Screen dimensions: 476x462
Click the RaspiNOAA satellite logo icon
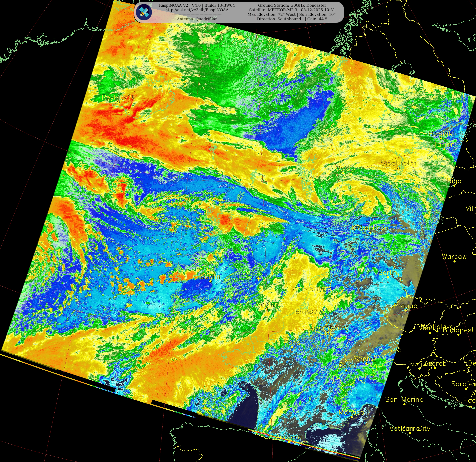pos(144,12)
